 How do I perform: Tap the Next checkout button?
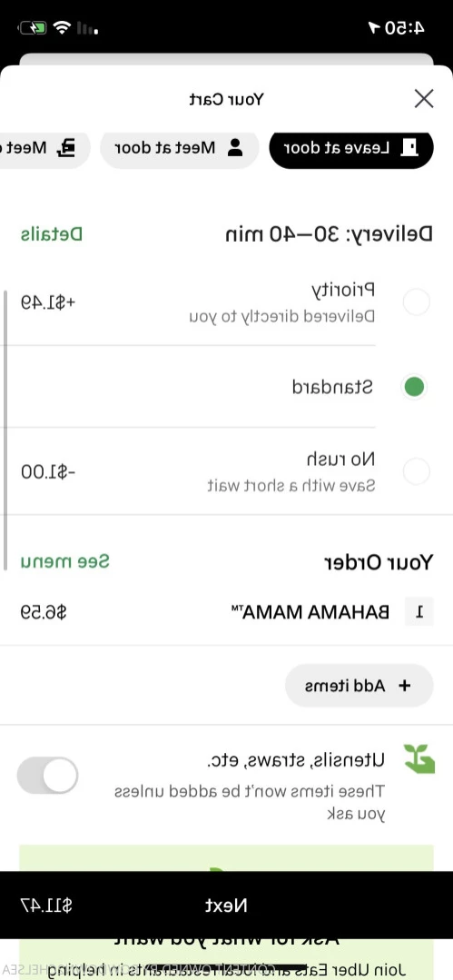point(226,905)
